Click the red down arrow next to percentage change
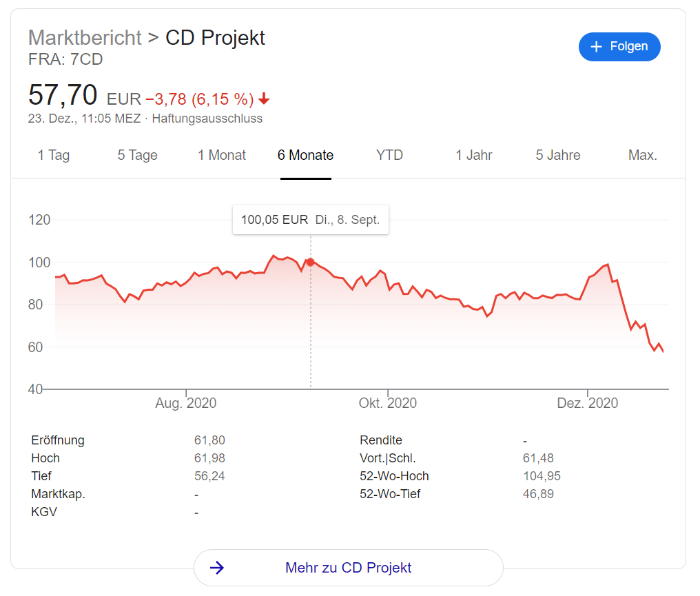The width and height of the screenshot is (700, 596). pyautogui.click(x=264, y=99)
